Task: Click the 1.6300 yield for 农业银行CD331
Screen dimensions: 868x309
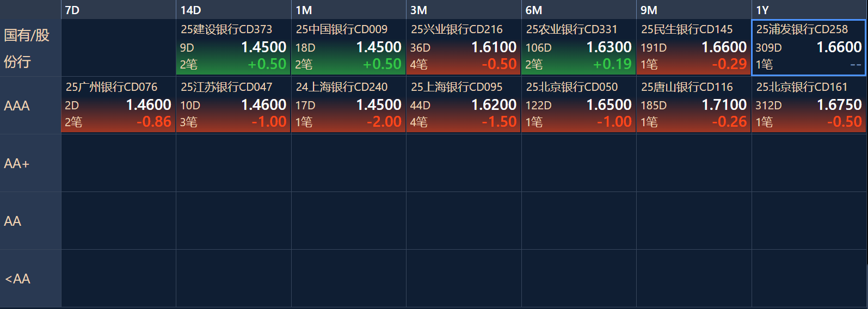Action: pyautogui.click(x=609, y=47)
